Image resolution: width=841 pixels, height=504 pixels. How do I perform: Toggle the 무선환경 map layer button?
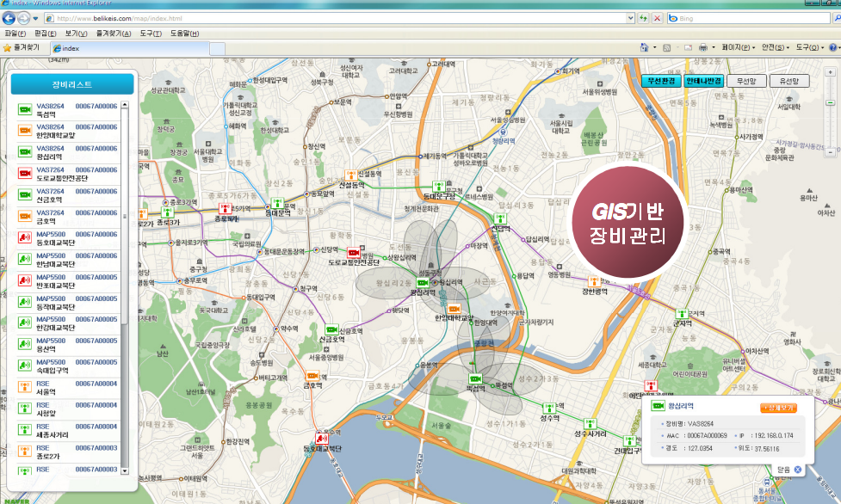point(661,81)
